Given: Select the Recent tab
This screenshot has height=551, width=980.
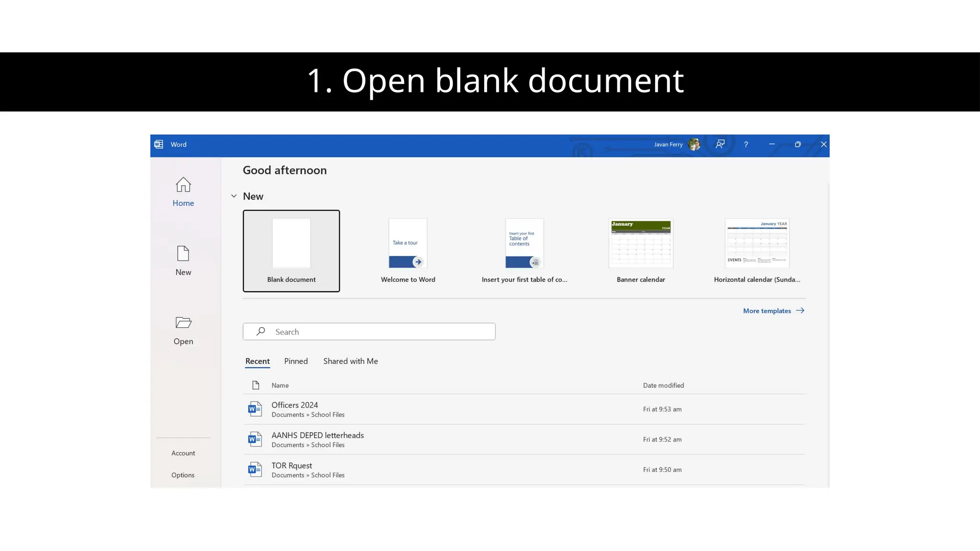Looking at the screenshot, I should coord(257,362).
